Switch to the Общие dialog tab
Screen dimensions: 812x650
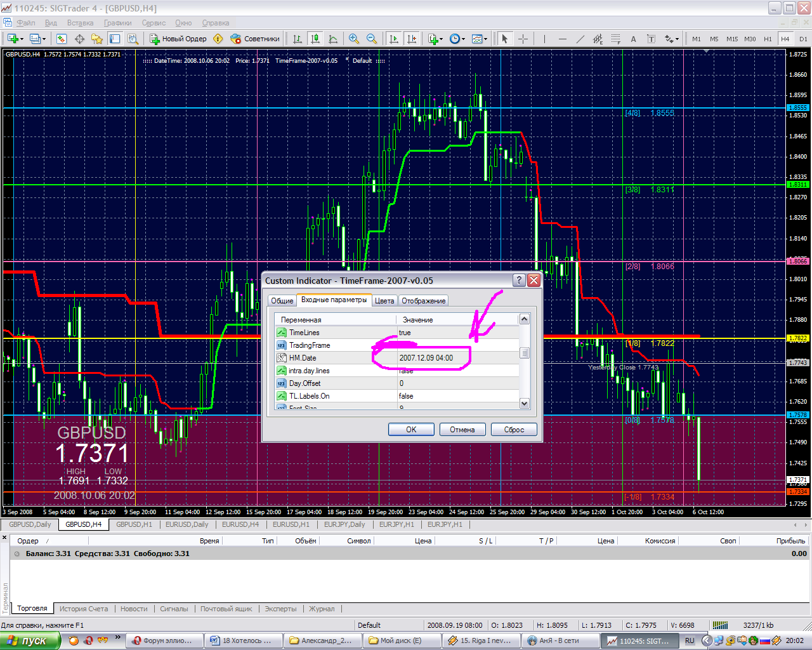(282, 301)
